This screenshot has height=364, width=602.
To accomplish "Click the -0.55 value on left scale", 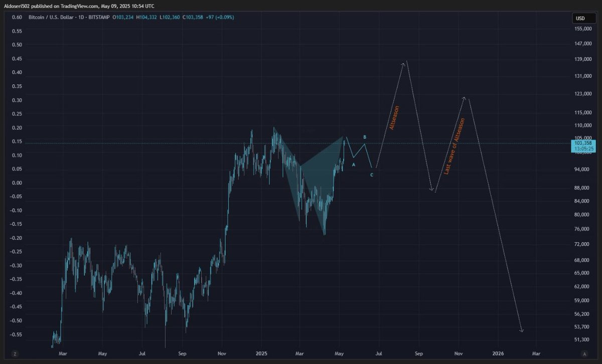I will [17, 334].
